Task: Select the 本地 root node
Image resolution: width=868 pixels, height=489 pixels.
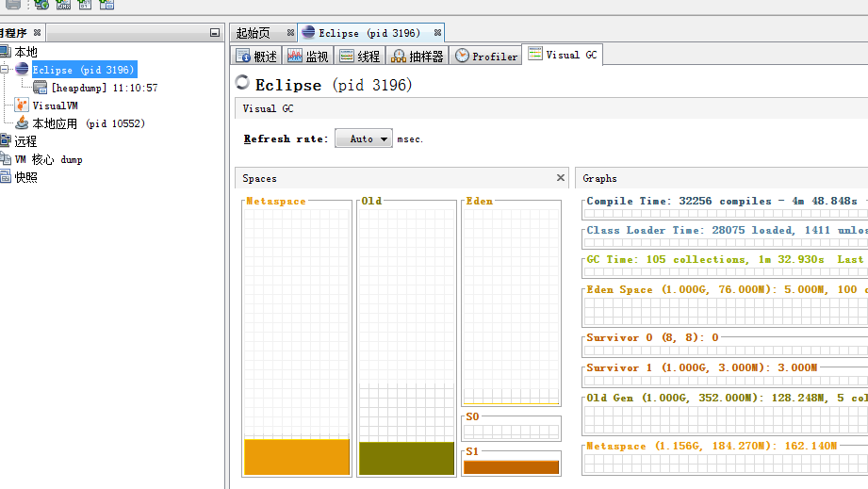Action: coord(25,52)
